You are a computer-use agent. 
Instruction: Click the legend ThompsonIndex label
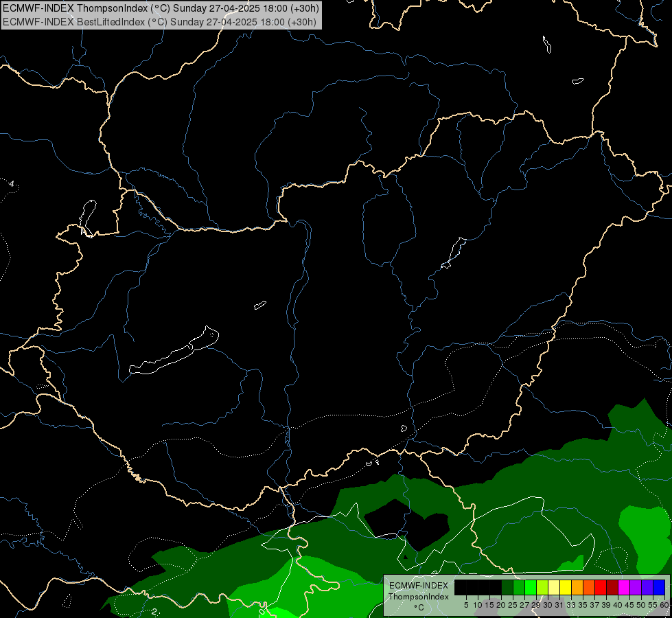(419, 597)
